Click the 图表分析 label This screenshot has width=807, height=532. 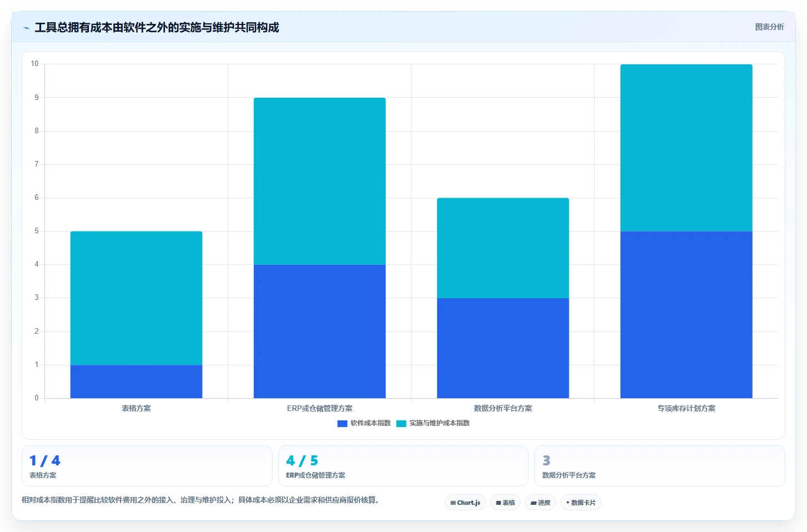769,27
